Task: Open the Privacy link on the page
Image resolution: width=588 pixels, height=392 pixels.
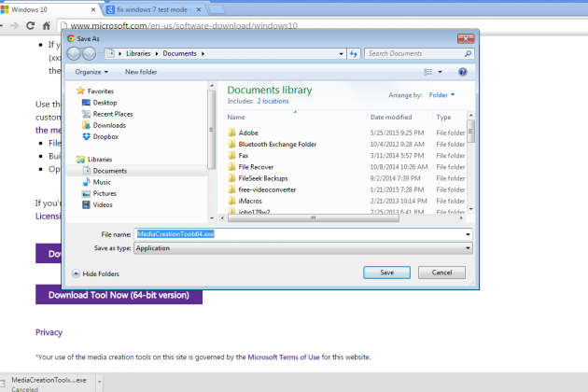Action: coord(49,332)
